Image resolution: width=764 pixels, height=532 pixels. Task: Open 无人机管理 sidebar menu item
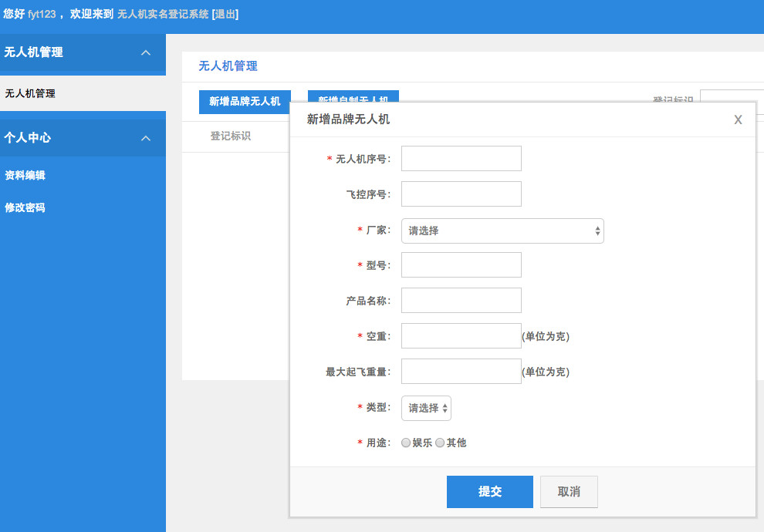(30, 93)
